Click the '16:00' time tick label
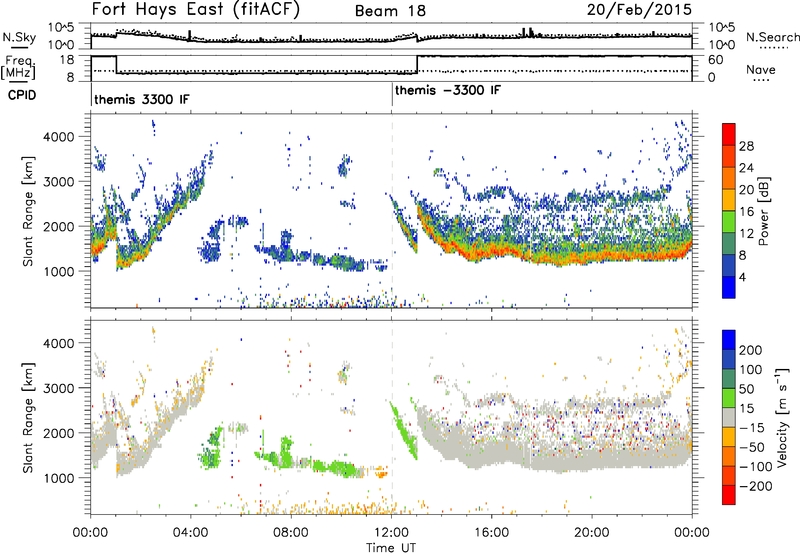800x554 pixels. 491,533
